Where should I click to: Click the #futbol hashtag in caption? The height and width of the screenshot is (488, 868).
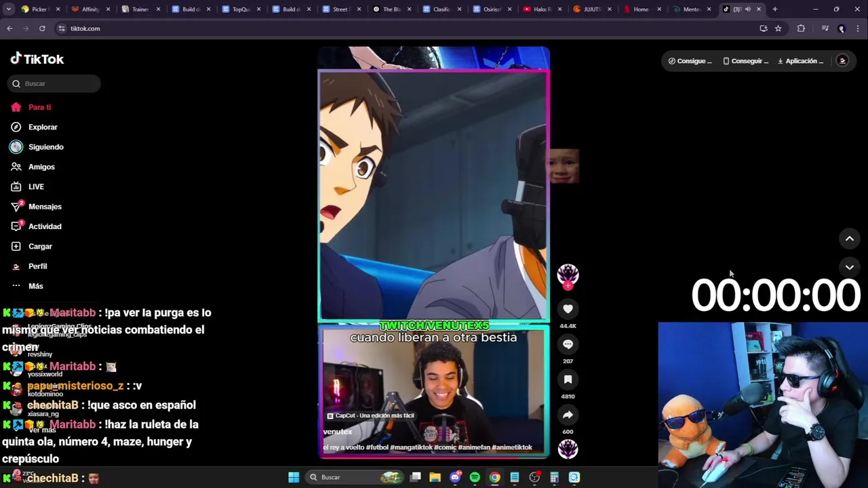[x=377, y=447]
